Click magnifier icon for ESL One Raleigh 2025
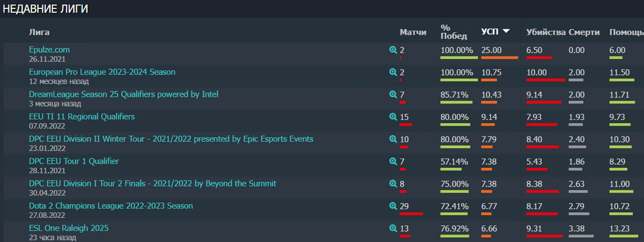The image size is (644, 242). (393, 228)
